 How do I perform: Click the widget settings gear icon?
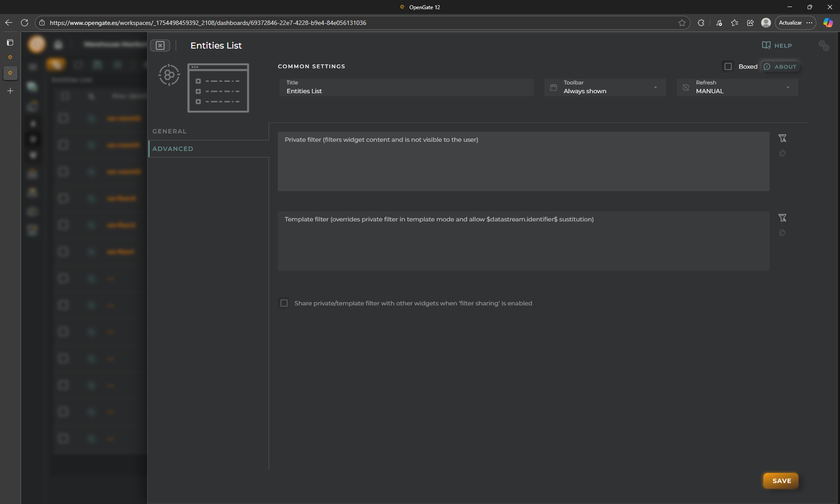[x=169, y=75]
